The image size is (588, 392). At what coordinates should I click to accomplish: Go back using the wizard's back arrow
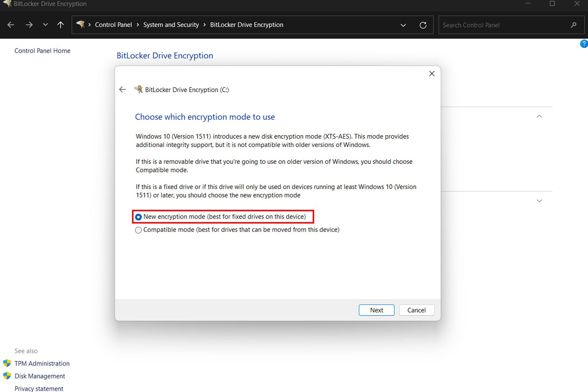click(123, 89)
